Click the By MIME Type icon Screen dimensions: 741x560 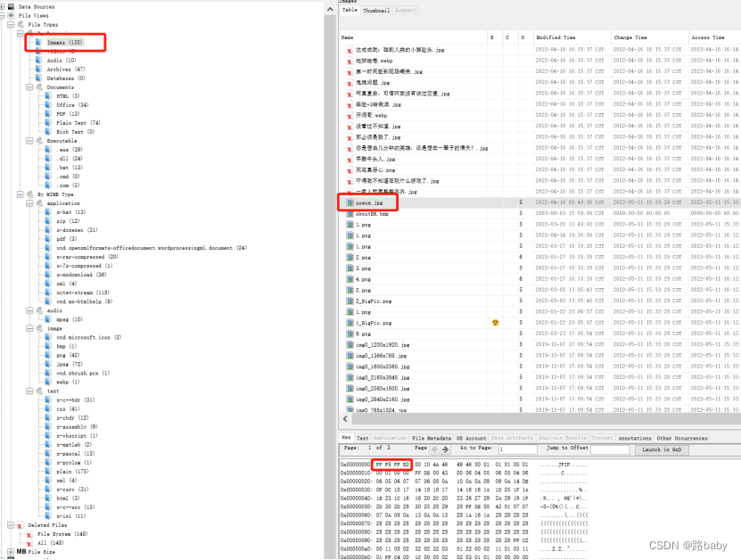pyautogui.click(x=29, y=194)
